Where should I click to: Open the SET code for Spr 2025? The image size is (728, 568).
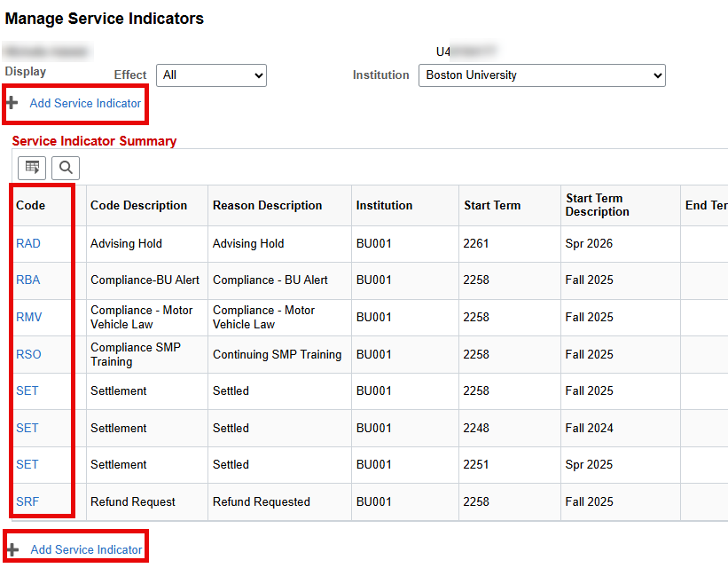click(x=27, y=464)
